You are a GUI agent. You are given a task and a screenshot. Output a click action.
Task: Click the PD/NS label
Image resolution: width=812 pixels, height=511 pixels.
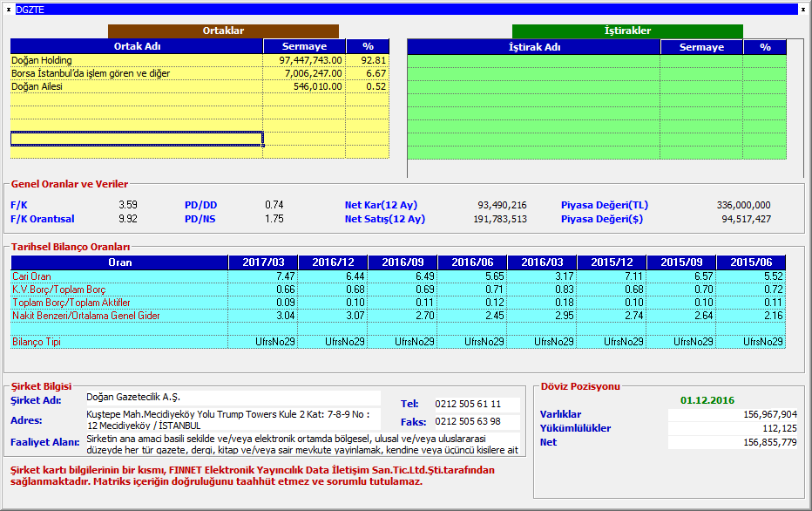(200, 219)
